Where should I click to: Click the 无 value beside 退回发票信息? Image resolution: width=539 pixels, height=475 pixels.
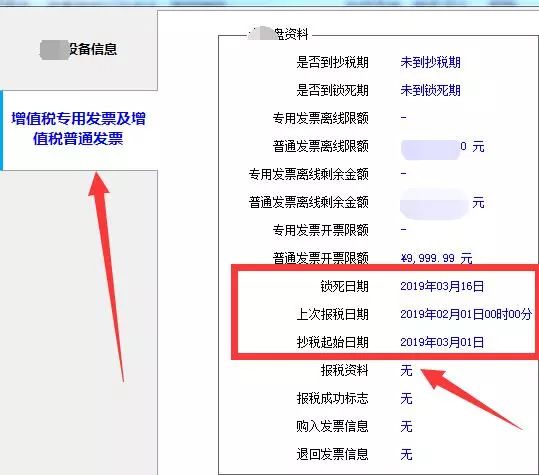(406, 454)
